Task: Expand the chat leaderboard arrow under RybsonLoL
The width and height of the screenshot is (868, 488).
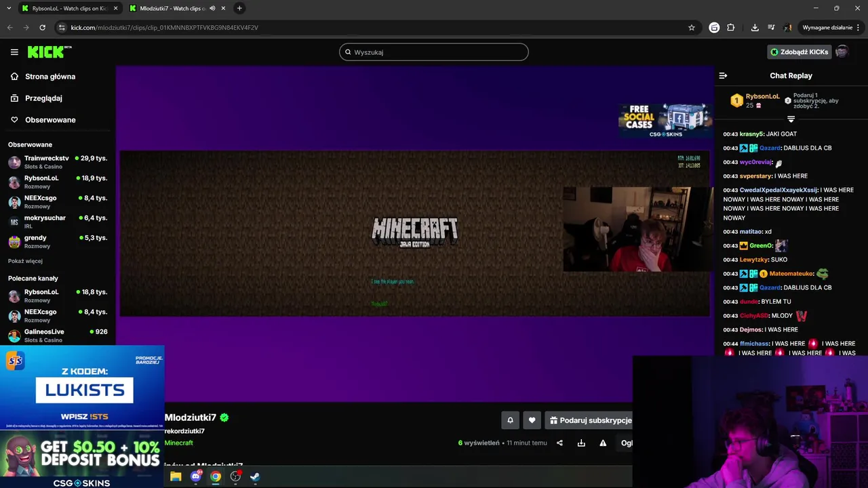Action: [x=791, y=119]
